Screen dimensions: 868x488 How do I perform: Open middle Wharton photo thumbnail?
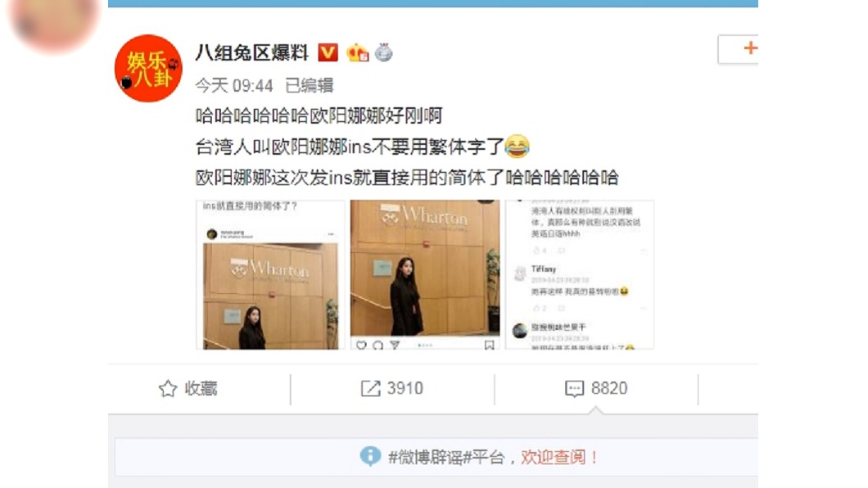(x=425, y=274)
